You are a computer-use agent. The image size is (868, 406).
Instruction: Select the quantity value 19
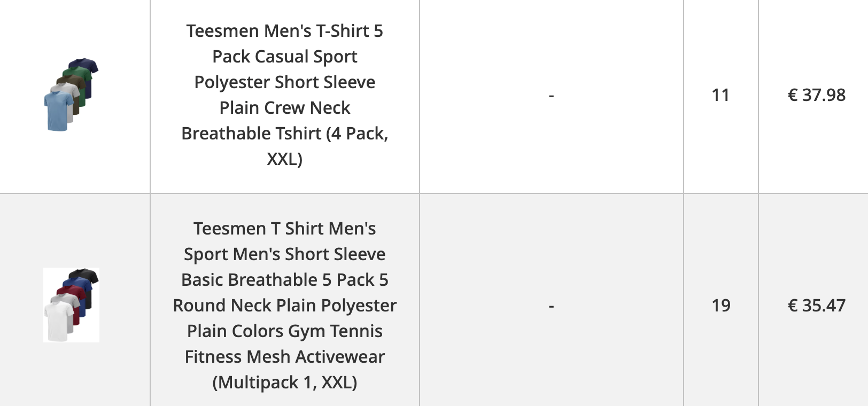720,306
